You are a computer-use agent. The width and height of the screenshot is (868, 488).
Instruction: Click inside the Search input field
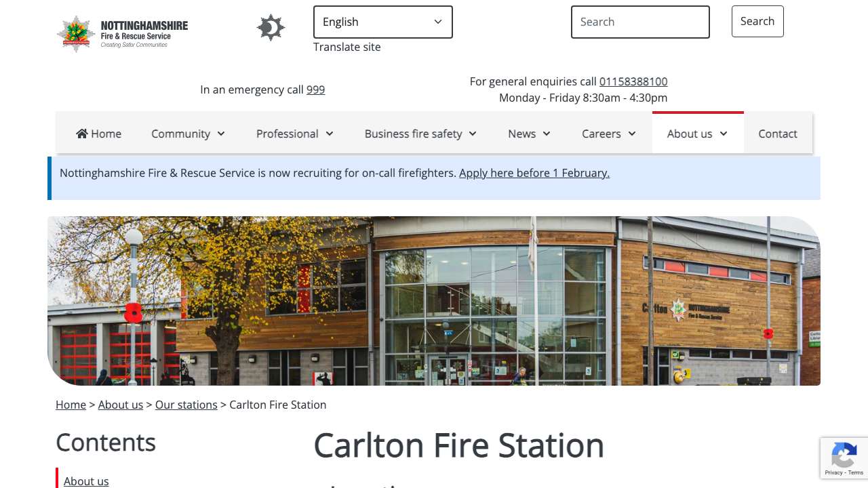pos(640,22)
